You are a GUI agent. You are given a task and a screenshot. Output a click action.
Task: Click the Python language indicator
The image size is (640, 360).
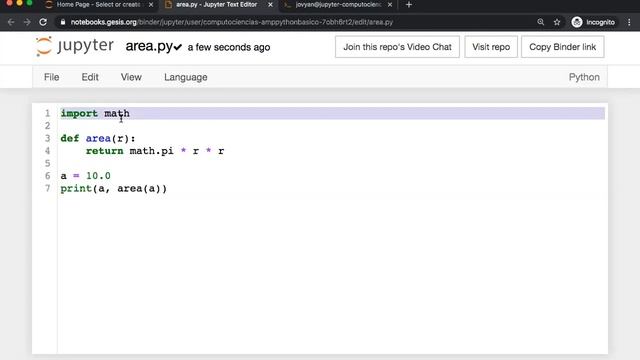[x=584, y=77]
